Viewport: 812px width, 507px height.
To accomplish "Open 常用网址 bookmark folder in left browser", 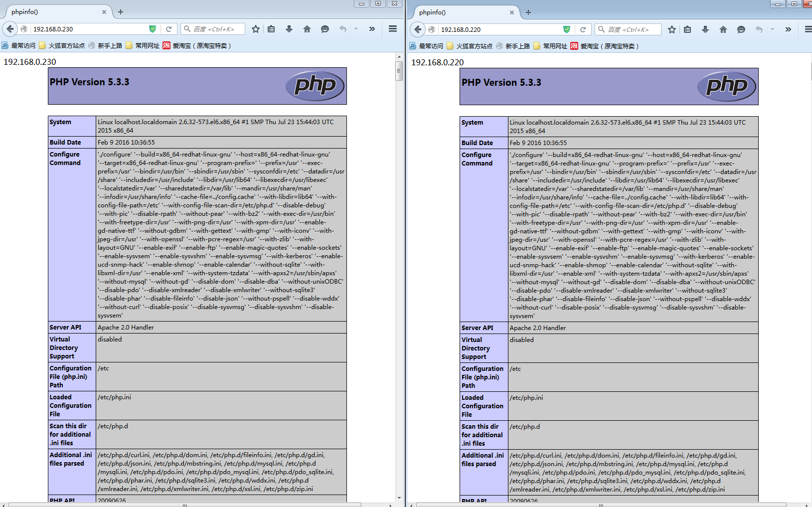I will (x=143, y=45).
